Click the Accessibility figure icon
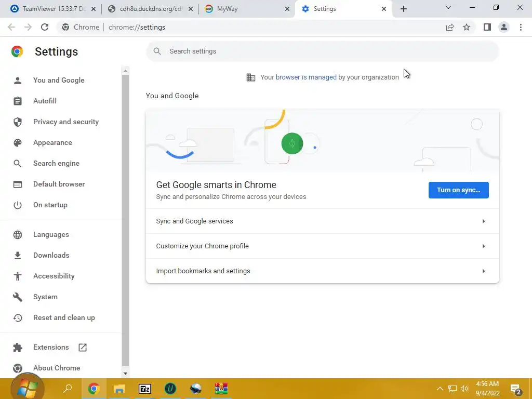Screen dimensions: 532x399 [x=17, y=276]
